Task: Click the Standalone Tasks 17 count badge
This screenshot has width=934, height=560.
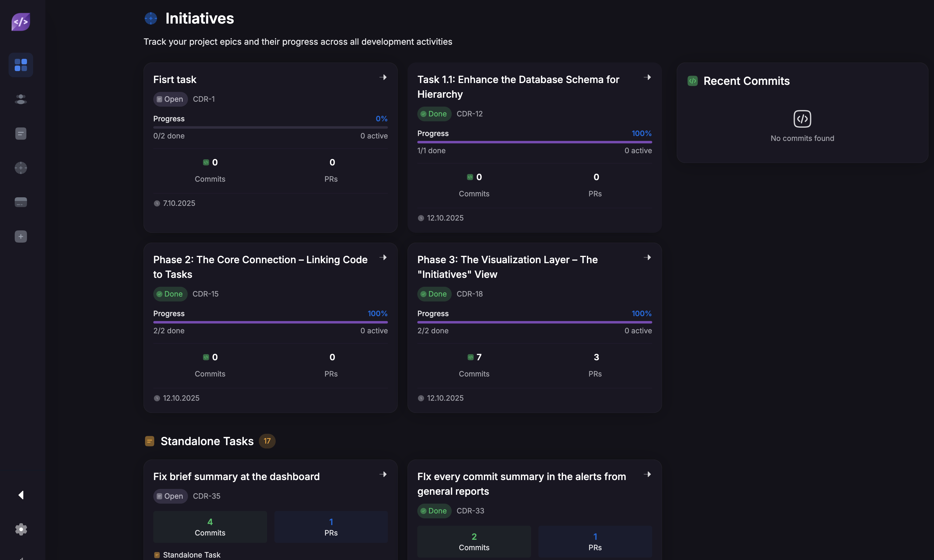Action: 267,441
